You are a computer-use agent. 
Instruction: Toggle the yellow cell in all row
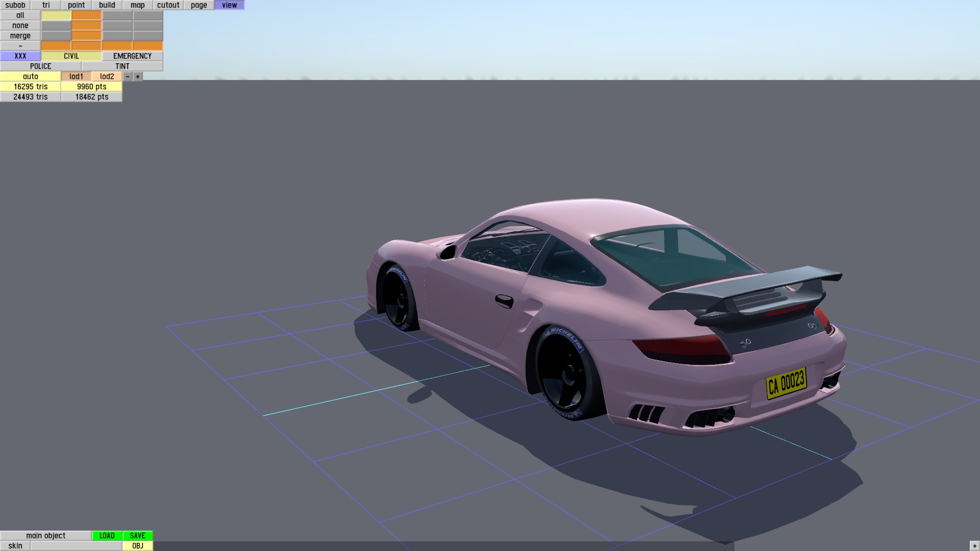56,15
